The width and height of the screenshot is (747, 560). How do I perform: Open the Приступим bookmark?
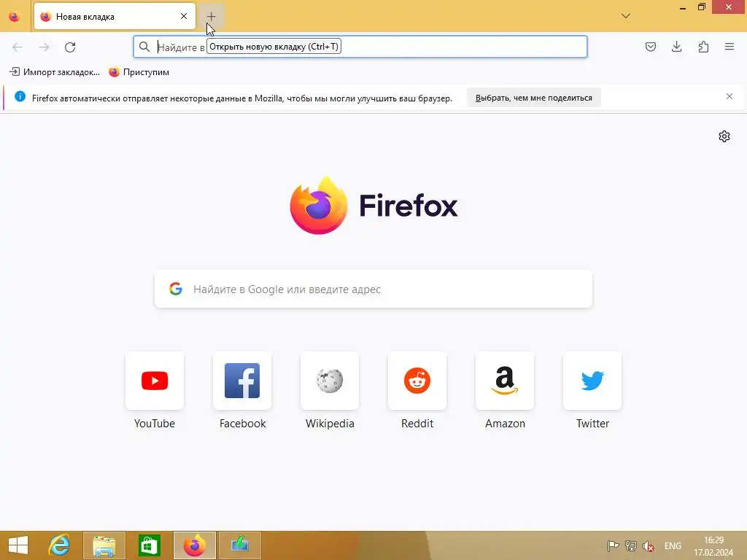tap(139, 72)
